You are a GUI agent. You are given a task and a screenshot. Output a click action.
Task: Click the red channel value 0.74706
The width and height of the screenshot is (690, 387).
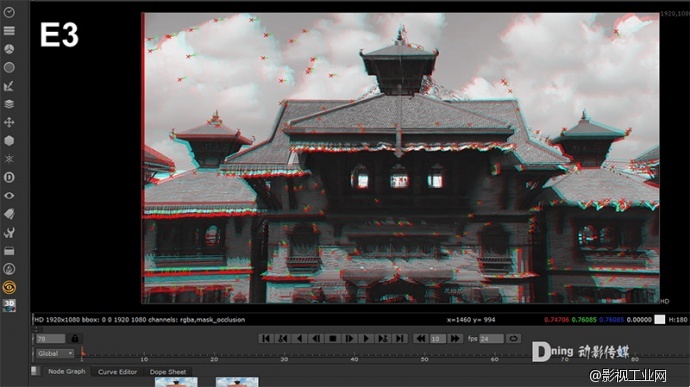[x=556, y=320]
